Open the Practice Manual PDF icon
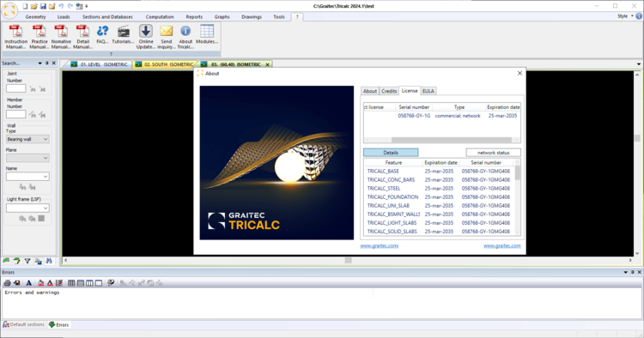644x338 pixels. point(39,31)
